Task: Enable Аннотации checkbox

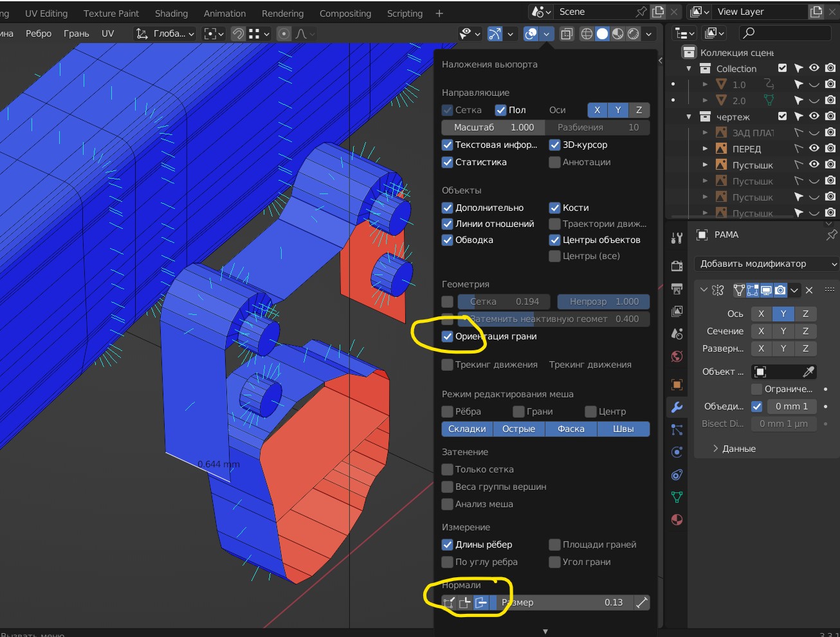Action: pyautogui.click(x=554, y=162)
